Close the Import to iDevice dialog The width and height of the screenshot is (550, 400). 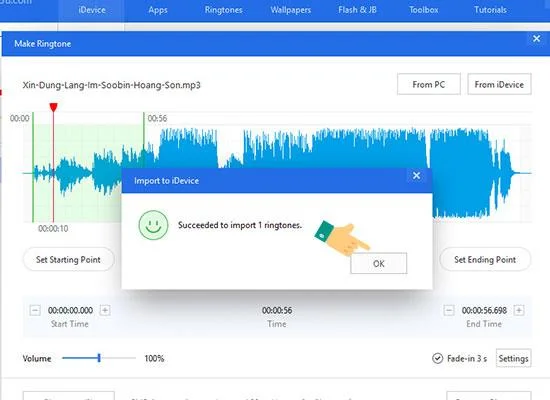(416, 175)
